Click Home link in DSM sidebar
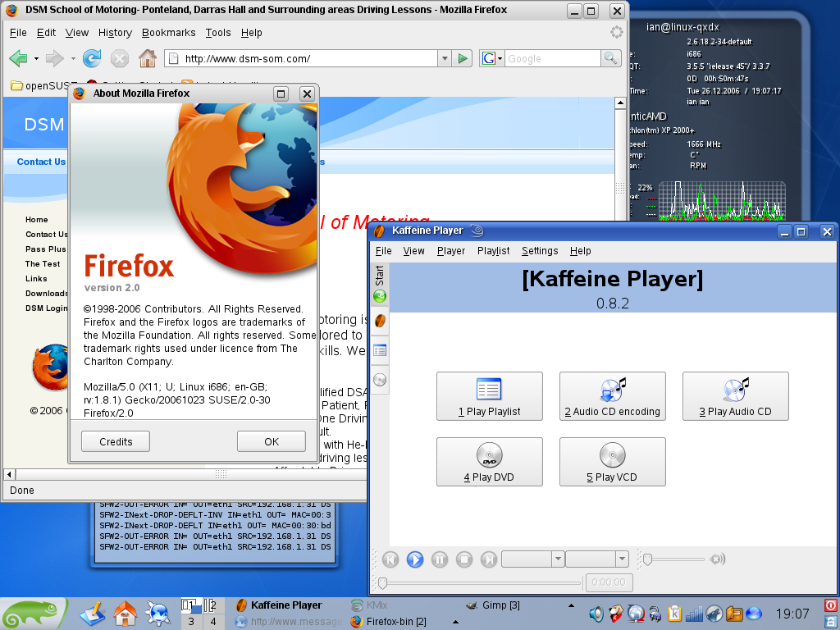 pyautogui.click(x=36, y=220)
